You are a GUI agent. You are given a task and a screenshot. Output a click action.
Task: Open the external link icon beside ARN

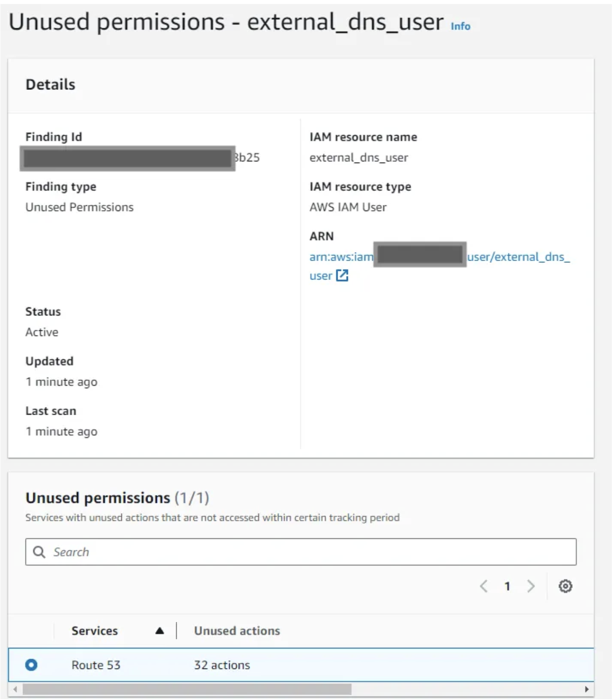coord(342,275)
